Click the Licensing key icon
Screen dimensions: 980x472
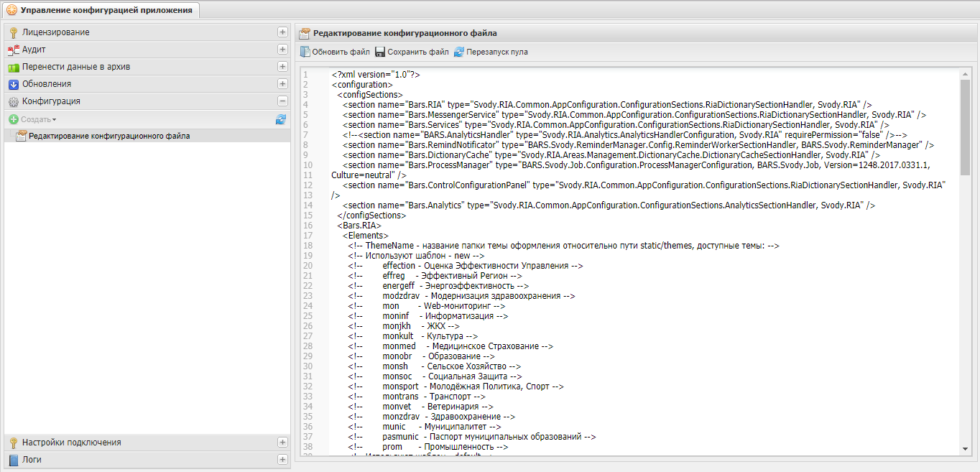click(13, 32)
